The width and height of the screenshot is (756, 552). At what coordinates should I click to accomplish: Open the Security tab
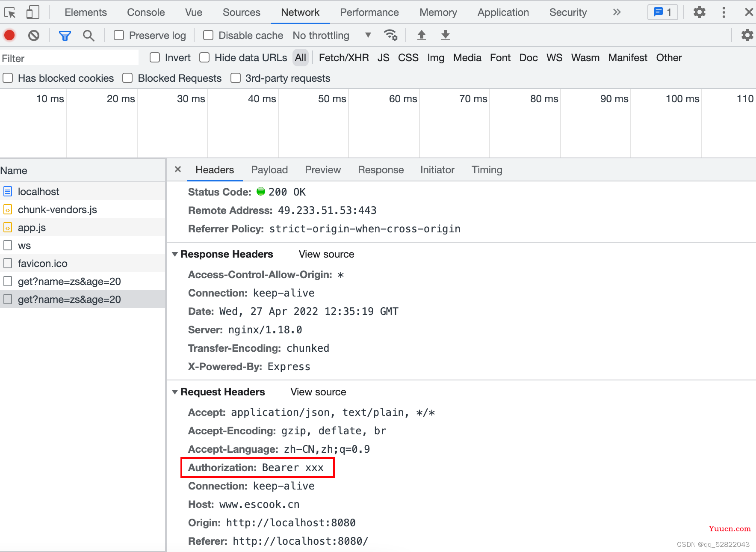[x=568, y=12]
